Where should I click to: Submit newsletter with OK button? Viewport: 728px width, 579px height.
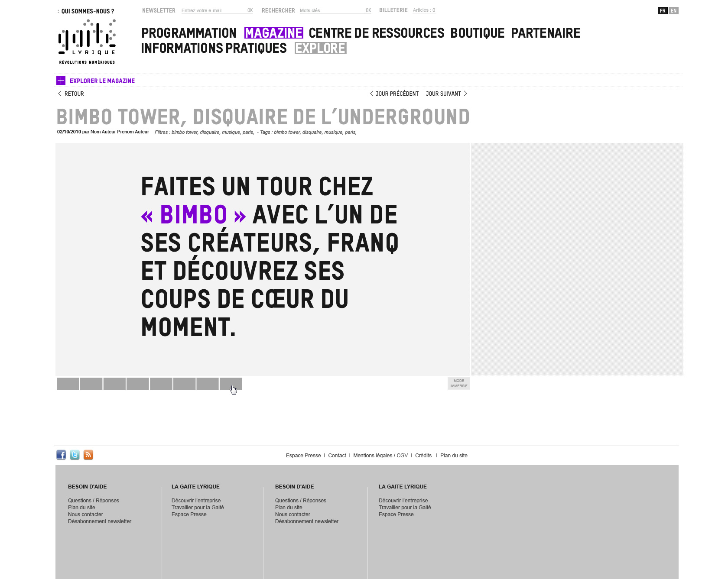coord(250,10)
